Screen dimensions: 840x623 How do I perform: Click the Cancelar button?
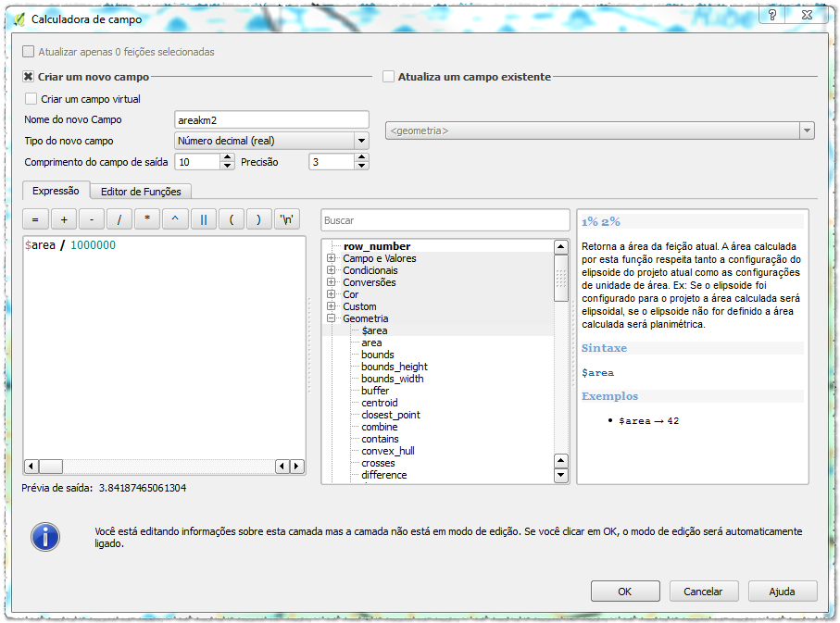click(x=702, y=592)
